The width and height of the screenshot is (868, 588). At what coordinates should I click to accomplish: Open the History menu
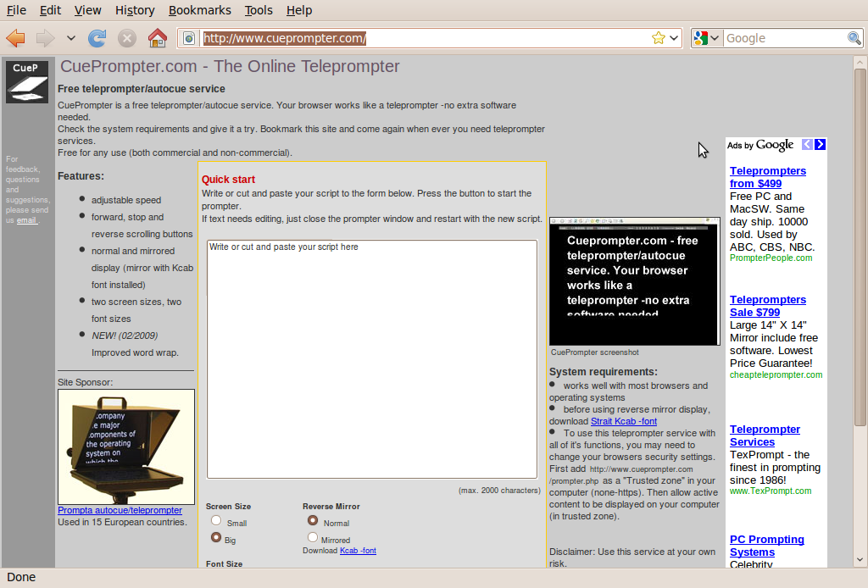[135, 10]
